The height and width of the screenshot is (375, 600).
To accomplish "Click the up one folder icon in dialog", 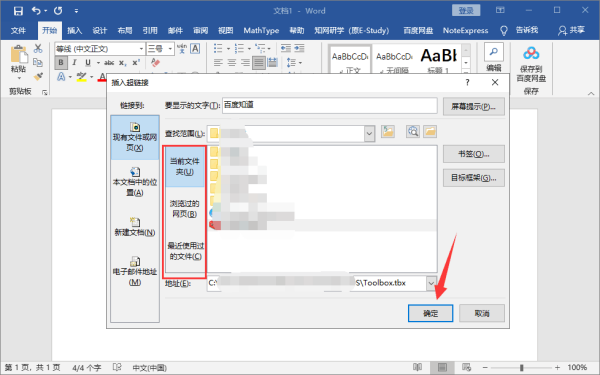I will click(x=388, y=132).
